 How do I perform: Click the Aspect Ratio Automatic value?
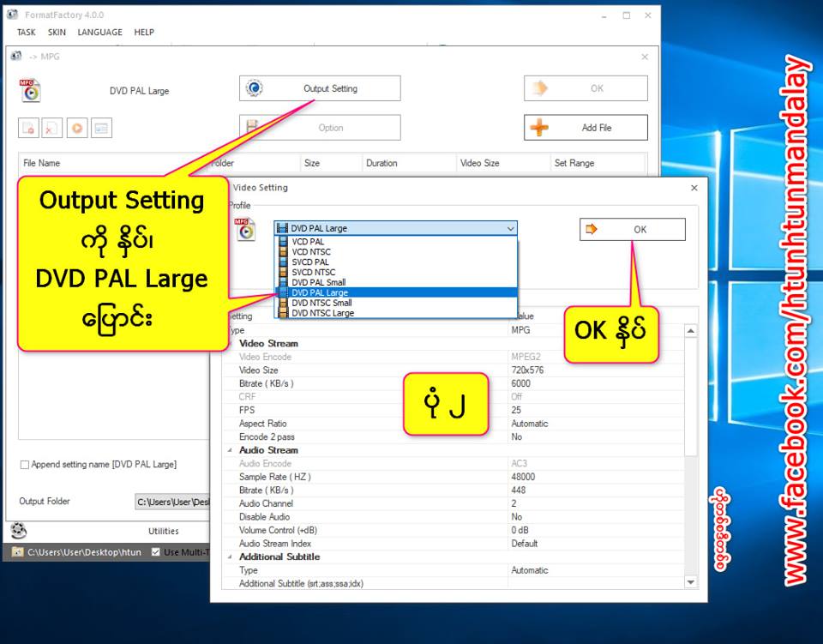tap(530, 424)
